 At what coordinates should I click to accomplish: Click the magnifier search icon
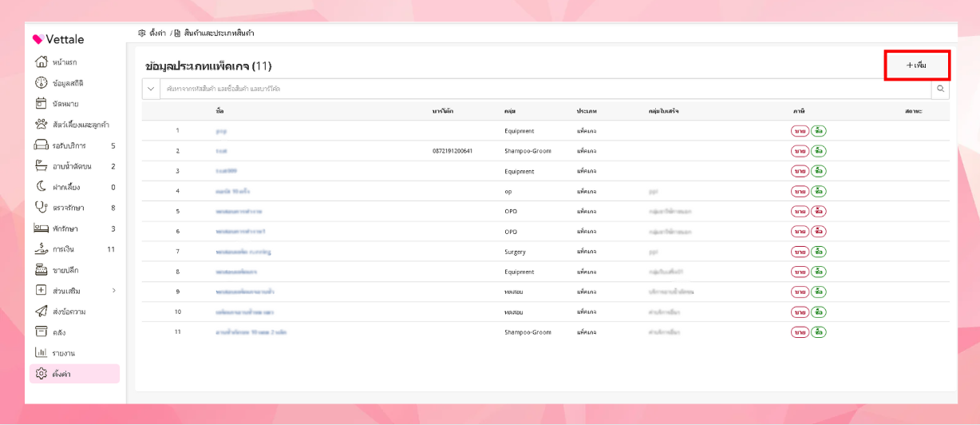coord(941,89)
